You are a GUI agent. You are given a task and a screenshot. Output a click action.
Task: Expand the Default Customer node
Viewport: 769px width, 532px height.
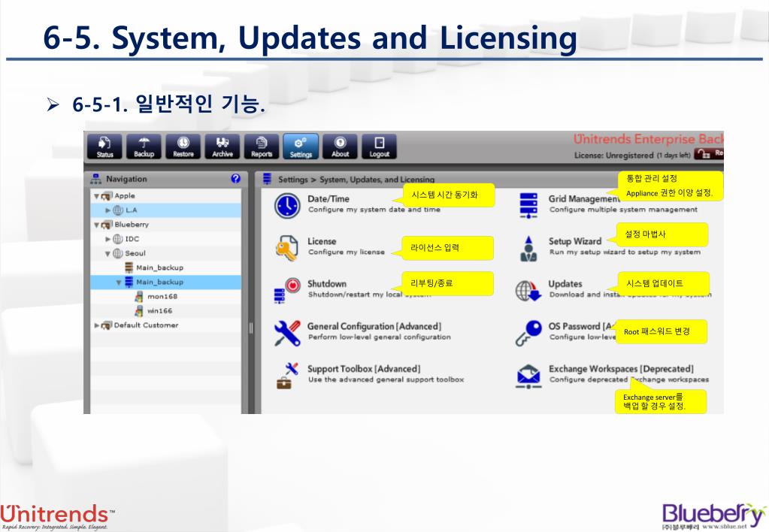point(97,325)
